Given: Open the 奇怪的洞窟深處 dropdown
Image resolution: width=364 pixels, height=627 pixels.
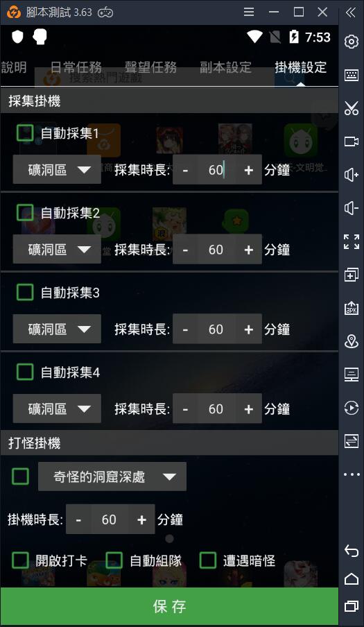Looking at the screenshot, I should (x=112, y=476).
